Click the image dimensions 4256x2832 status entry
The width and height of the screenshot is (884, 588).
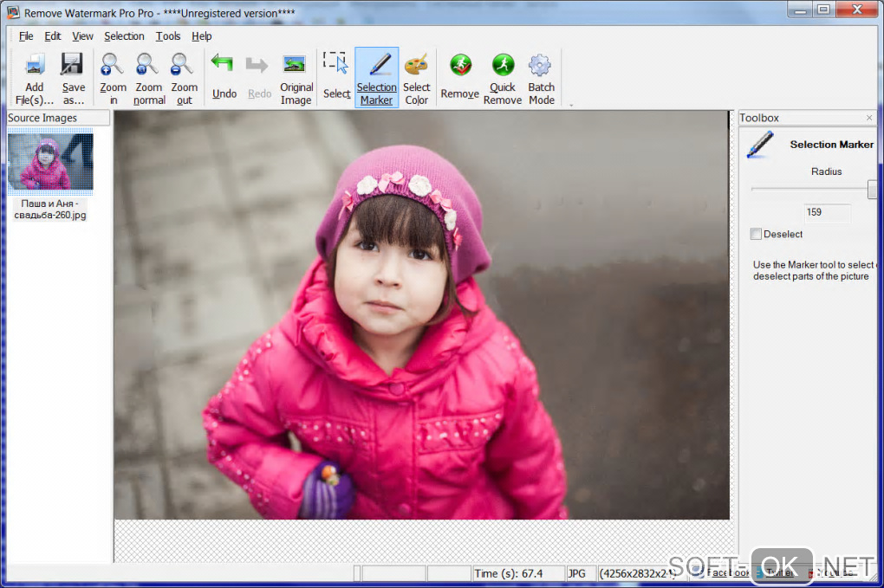point(637,573)
